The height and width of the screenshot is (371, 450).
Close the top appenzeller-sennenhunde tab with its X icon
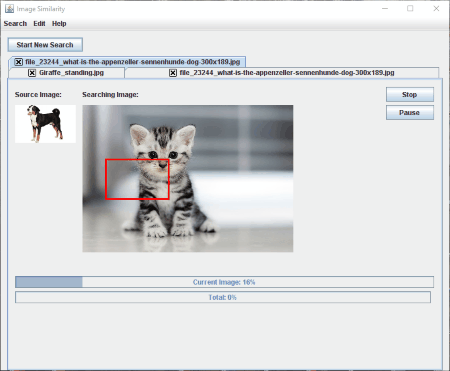click(x=19, y=62)
